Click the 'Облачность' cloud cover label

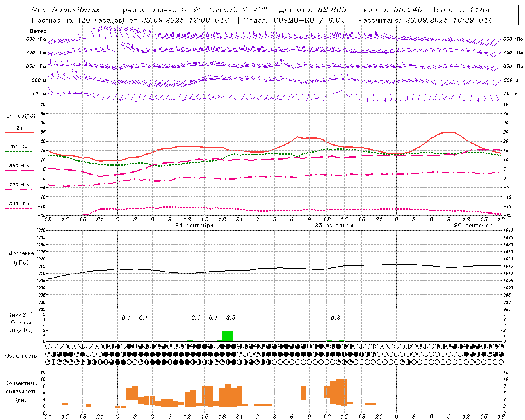(x=21, y=356)
